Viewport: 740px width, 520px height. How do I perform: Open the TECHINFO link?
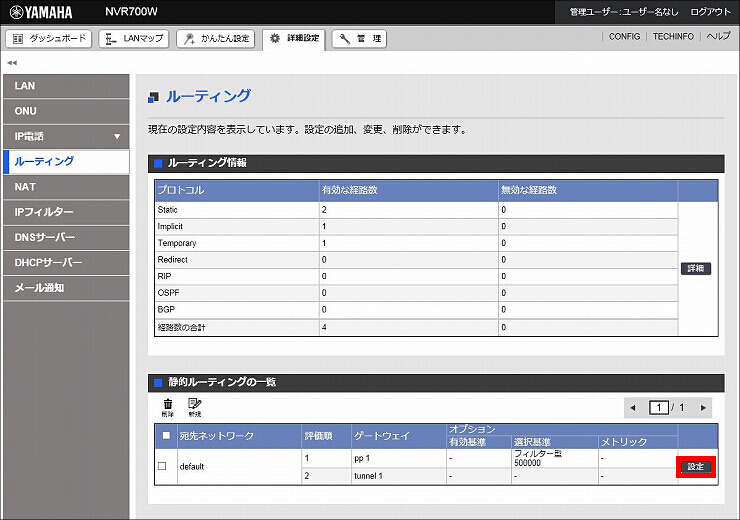(x=673, y=36)
